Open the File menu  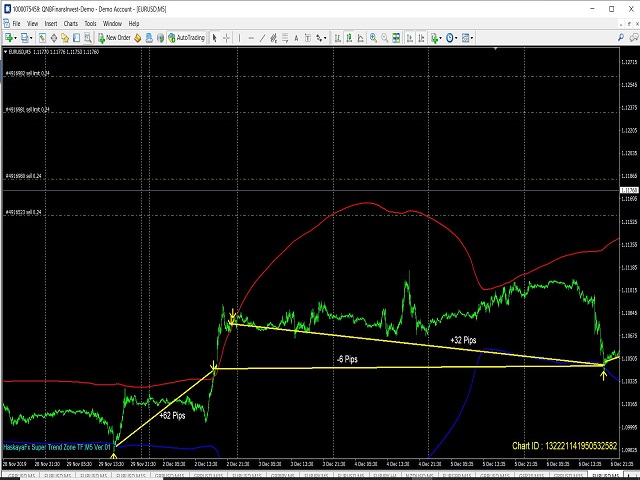pyautogui.click(x=16, y=24)
